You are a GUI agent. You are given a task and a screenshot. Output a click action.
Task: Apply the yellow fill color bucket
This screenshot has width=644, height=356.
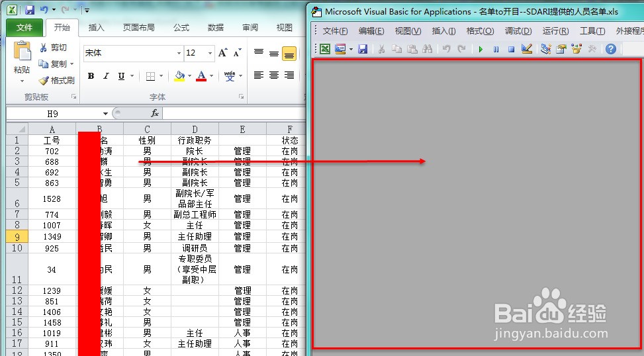(x=179, y=76)
